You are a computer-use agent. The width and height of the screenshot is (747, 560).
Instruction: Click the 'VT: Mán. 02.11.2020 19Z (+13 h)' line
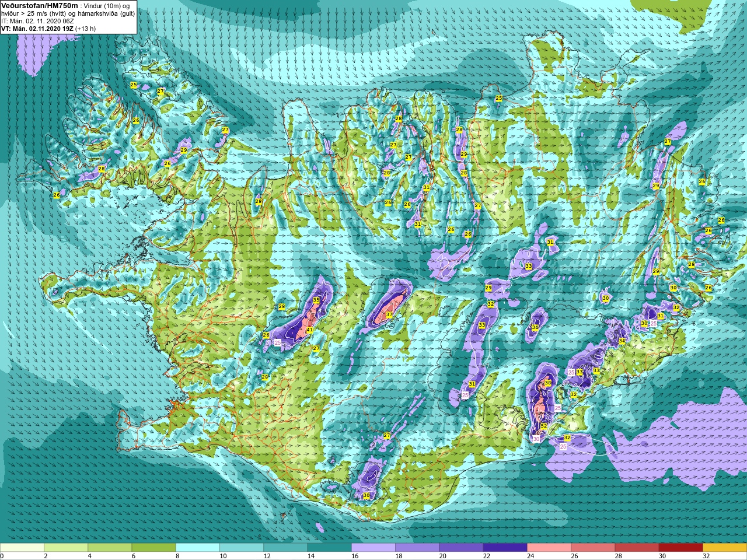[x=48, y=28]
